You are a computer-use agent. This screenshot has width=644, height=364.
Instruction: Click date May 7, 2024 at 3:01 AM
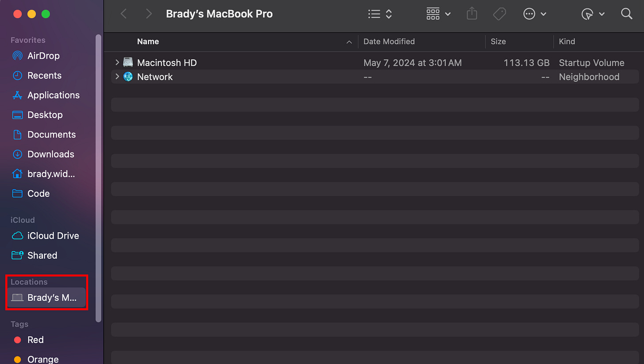coord(413,63)
